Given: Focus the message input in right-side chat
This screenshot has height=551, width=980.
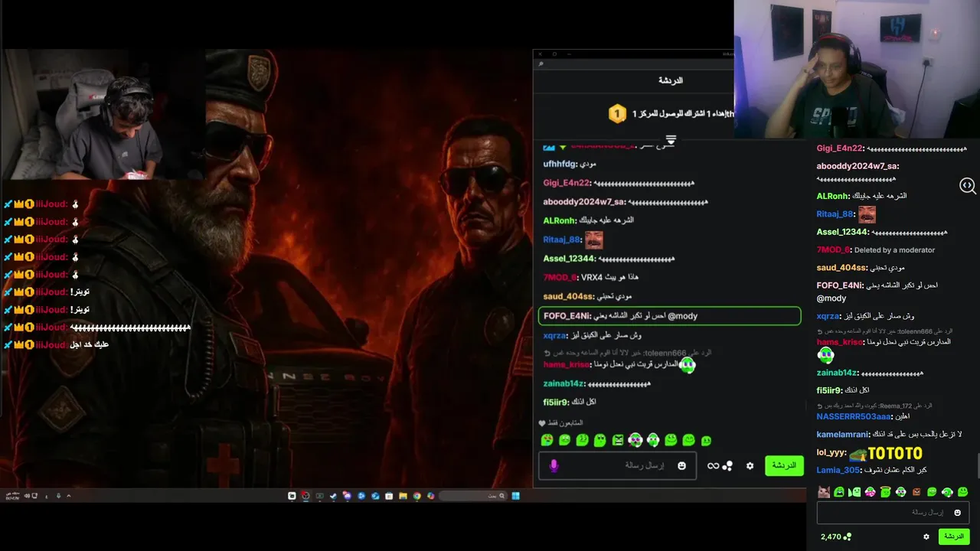Looking at the screenshot, I should point(893,513).
